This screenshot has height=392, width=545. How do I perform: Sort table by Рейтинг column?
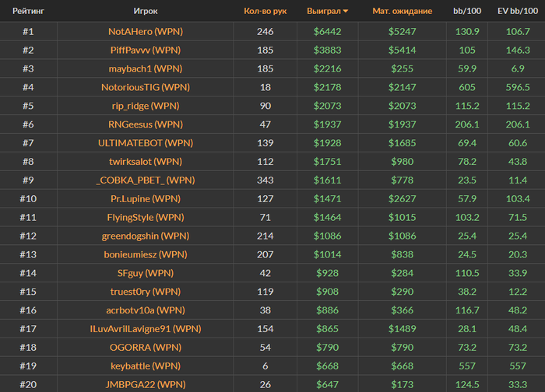(28, 12)
